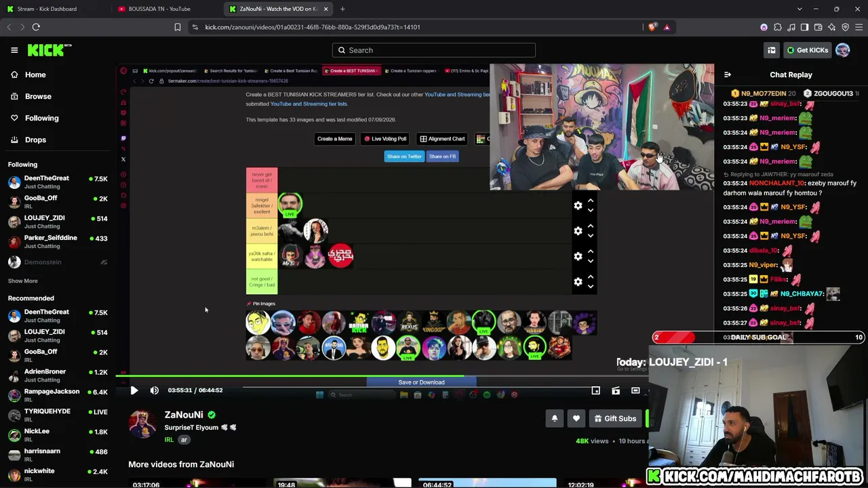Click Share on Twitter in the tier list

pos(404,157)
